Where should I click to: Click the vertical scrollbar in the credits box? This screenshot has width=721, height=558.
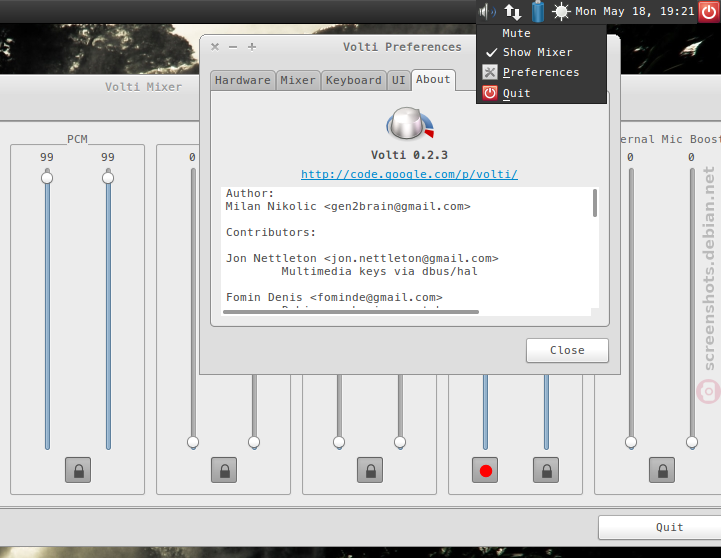[x=595, y=203]
